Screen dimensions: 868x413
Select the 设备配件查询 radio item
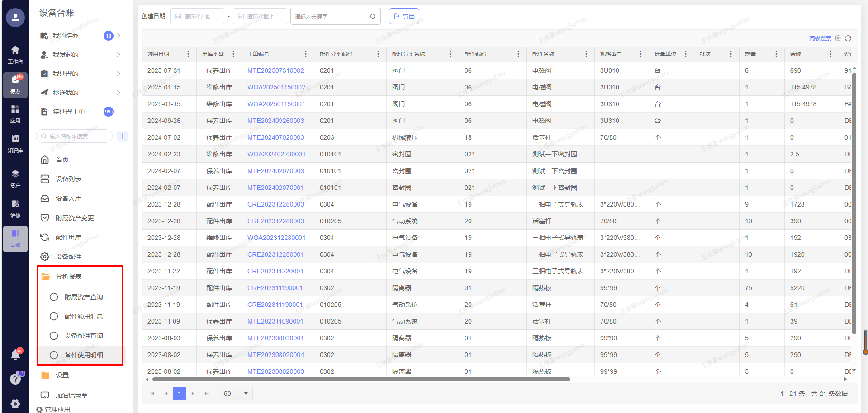coord(54,336)
